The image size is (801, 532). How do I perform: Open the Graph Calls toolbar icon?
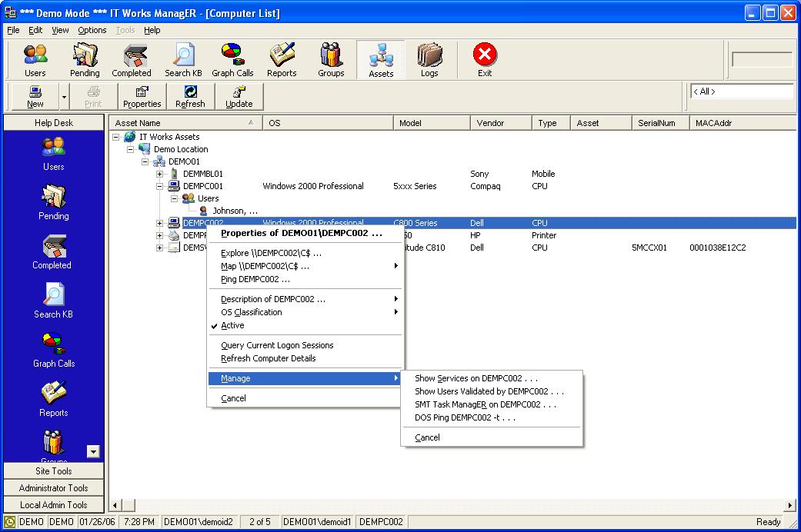[232, 60]
